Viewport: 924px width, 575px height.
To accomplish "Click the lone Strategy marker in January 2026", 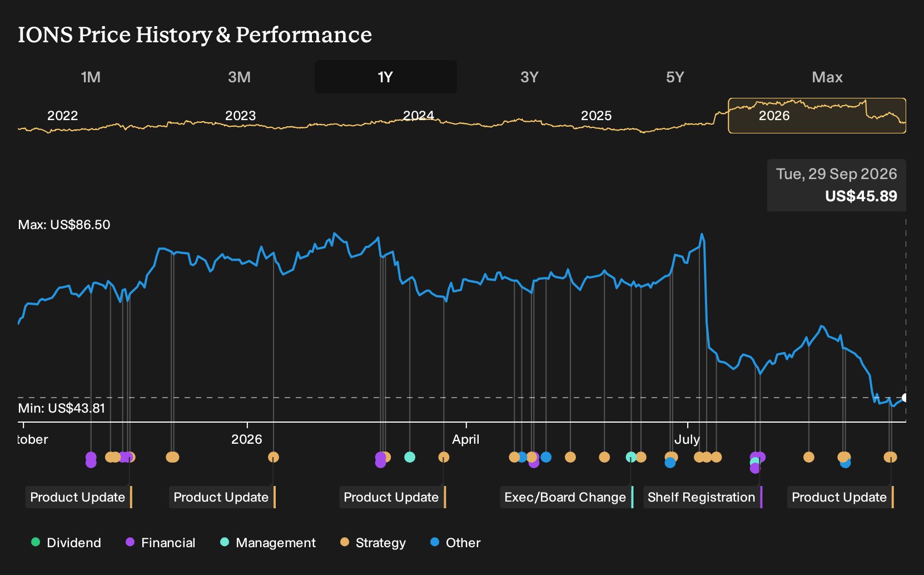I will pos(274,457).
